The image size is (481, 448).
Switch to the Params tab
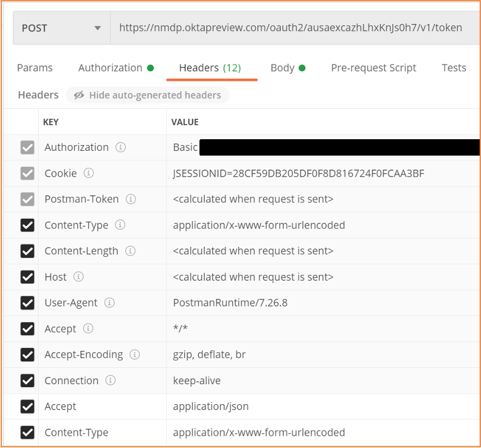(35, 68)
